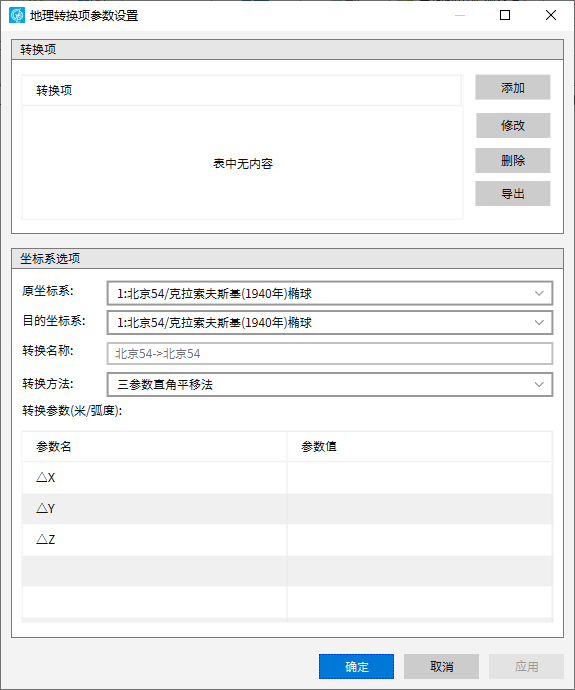Open the 目的坐标系 dropdown
Image resolution: width=575 pixels, height=690 pixels.
[x=330, y=323]
